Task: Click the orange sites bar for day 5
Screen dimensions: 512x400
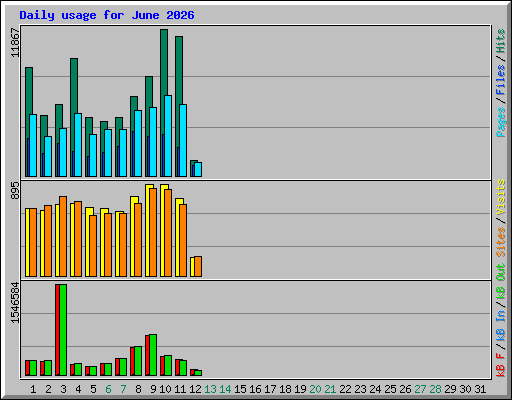Action: click(x=93, y=246)
